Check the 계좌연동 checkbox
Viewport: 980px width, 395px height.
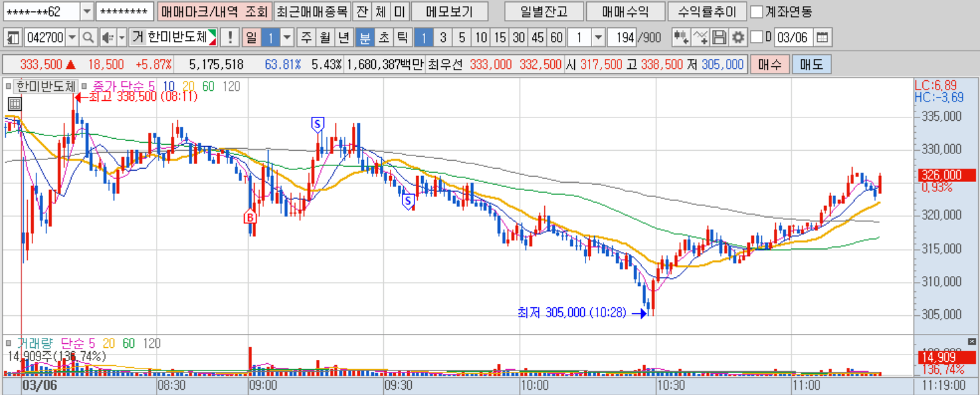pyautogui.click(x=756, y=11)
